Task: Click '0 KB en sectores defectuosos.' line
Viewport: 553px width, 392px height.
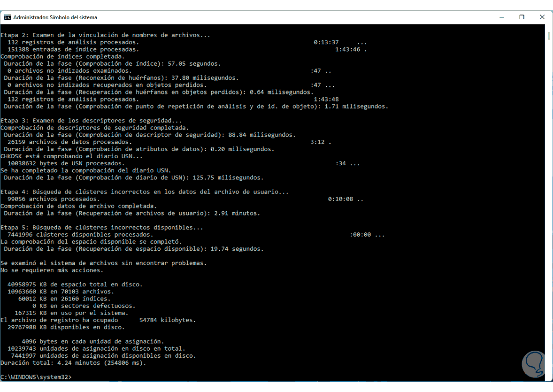Action: (84, 306)
